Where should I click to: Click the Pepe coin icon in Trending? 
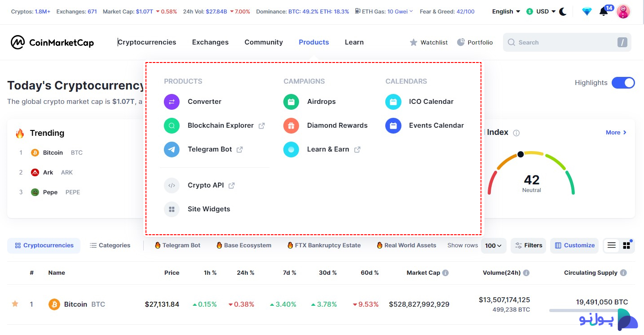click(x=35, y=192)
